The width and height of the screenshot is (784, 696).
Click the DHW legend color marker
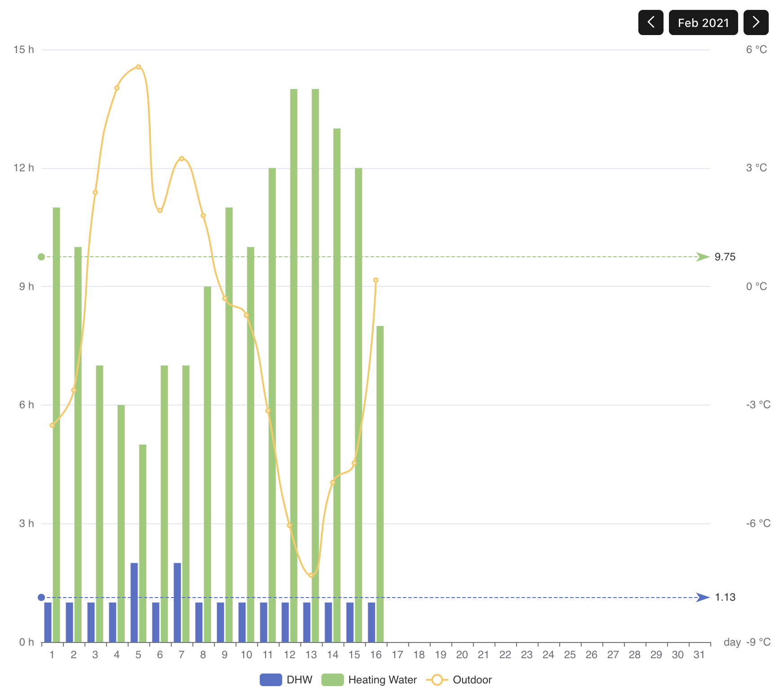(x=270, y=680)
